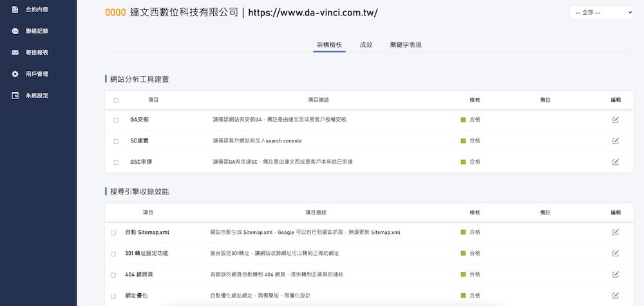Screen dimensions: 644x306
Task: Switch to the 成效 tab
Action: tap(366, 44)
